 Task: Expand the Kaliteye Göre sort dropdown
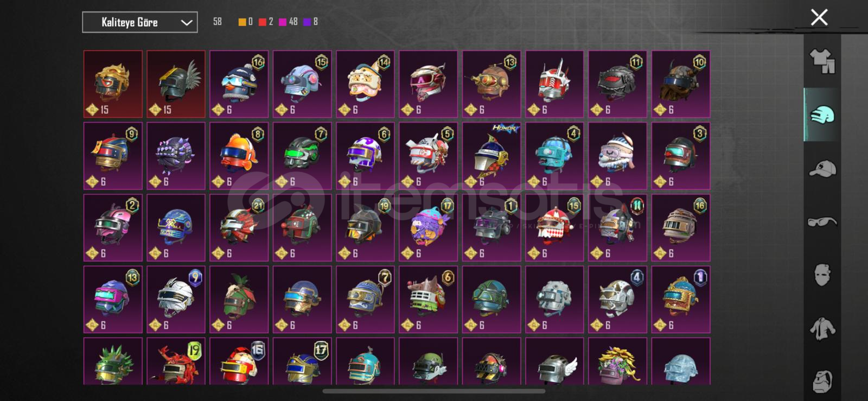[x=140, y=22]
